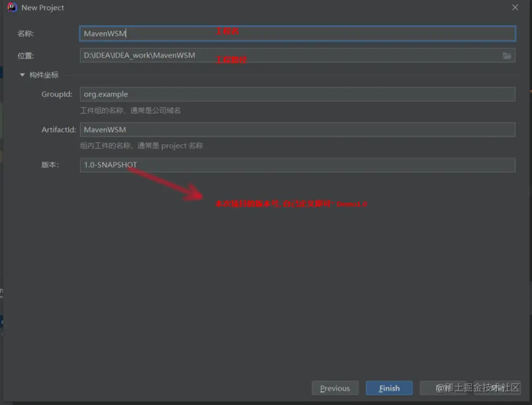
Task: Click the New Project title text
Action: coord(43,8)
